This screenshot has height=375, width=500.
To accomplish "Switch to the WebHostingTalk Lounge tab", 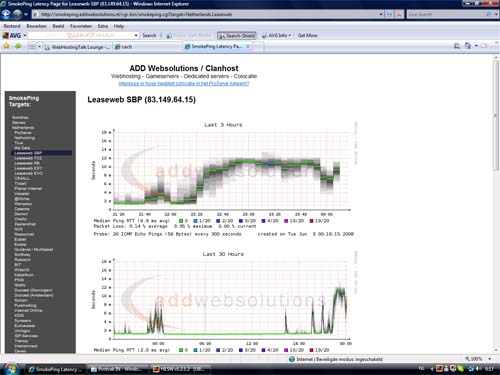I will pos(77,47).
